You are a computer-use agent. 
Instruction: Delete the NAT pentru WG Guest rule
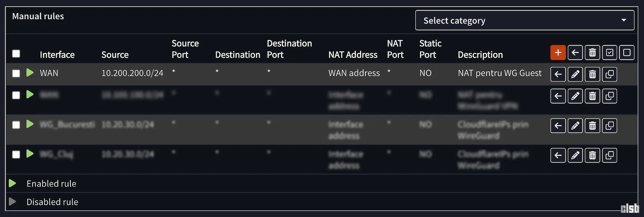[593, 74]
